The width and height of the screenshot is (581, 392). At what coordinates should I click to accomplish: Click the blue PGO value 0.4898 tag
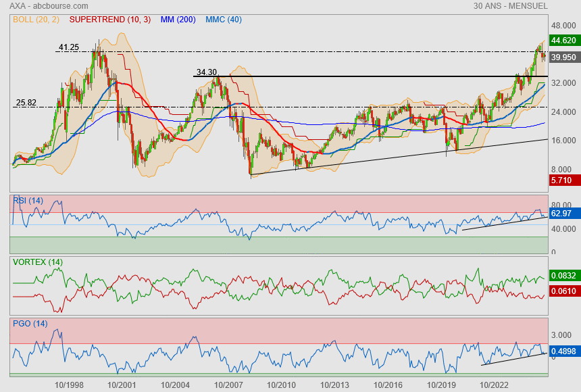(563, 351)
